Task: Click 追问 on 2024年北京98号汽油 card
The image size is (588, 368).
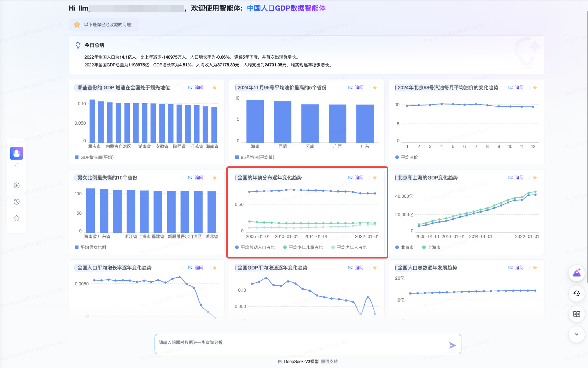Action: (516, 88)
